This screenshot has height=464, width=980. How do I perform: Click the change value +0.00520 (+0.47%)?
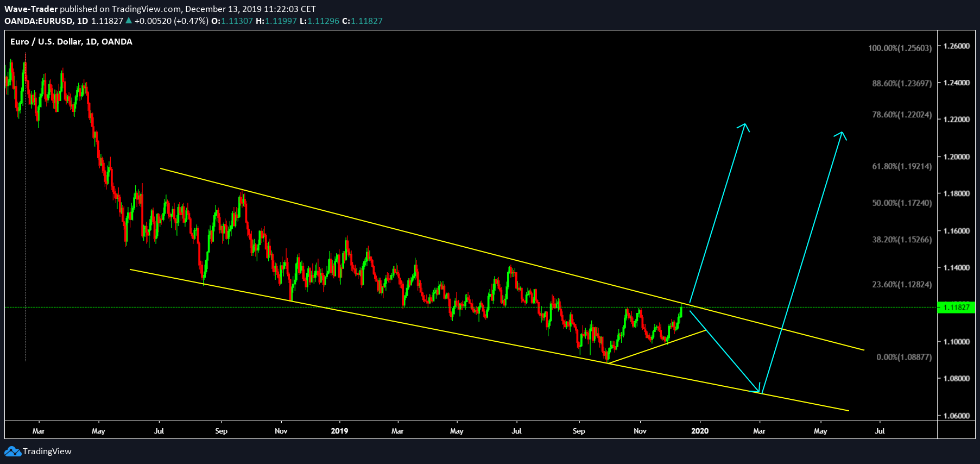(x=172, y=21)
